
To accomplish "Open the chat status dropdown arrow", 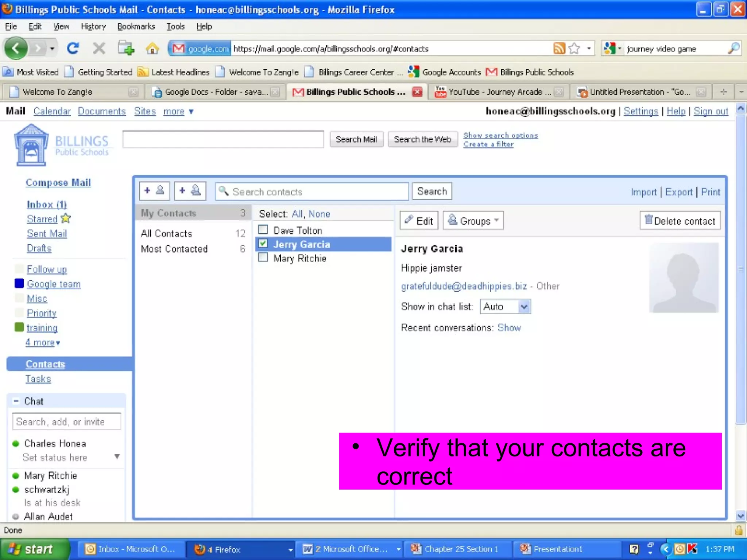I will [117, 457].
